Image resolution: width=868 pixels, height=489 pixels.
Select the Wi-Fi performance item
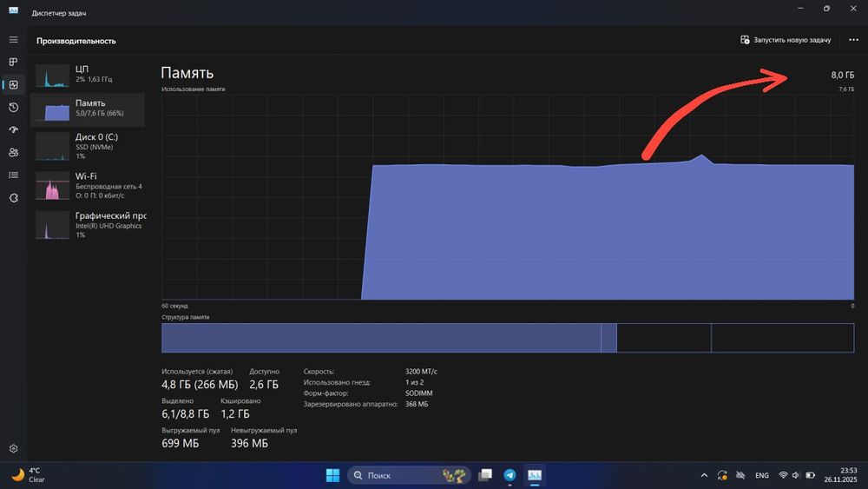[x=88, y=186]
